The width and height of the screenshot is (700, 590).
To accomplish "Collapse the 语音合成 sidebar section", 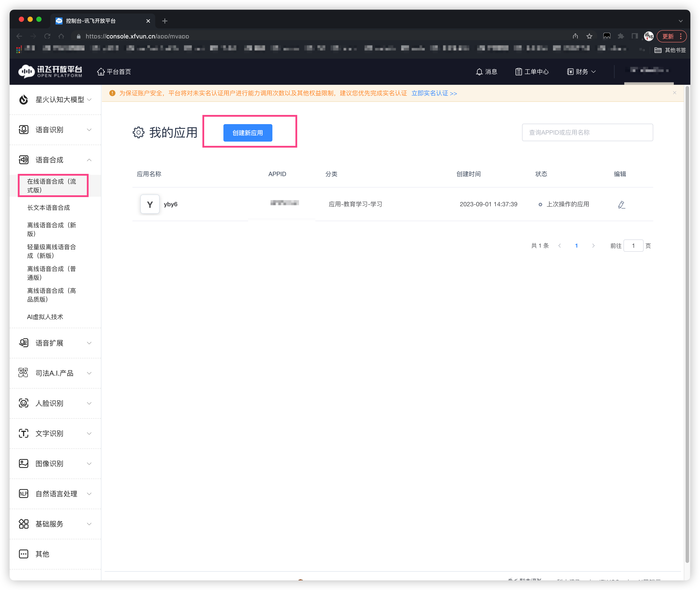I will pyautogui.click(x=89, y=160).
